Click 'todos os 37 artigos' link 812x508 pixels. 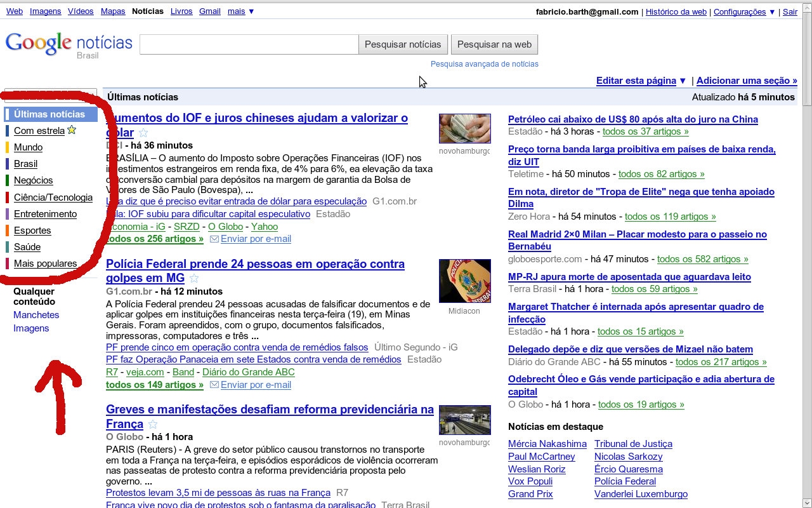646,131
